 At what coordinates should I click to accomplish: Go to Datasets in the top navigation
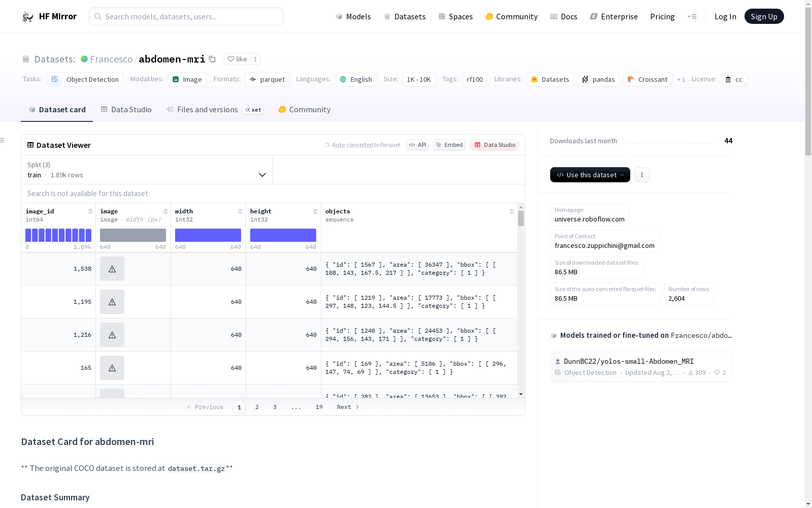click(404, 16)
